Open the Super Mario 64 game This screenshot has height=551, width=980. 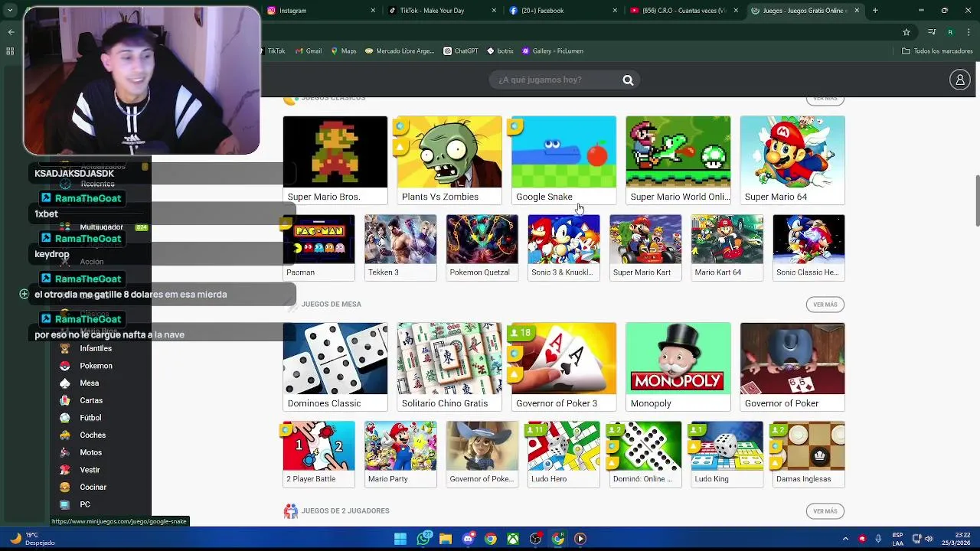tap(792, 160)
